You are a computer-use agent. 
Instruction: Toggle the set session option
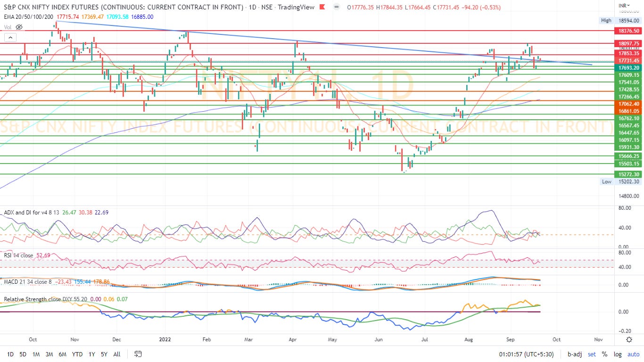592,354
